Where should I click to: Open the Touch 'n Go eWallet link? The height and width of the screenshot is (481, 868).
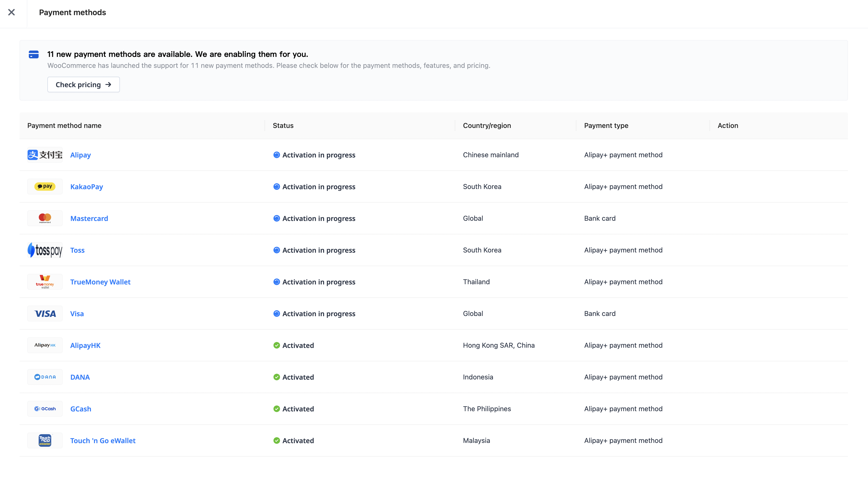point(103,440)
